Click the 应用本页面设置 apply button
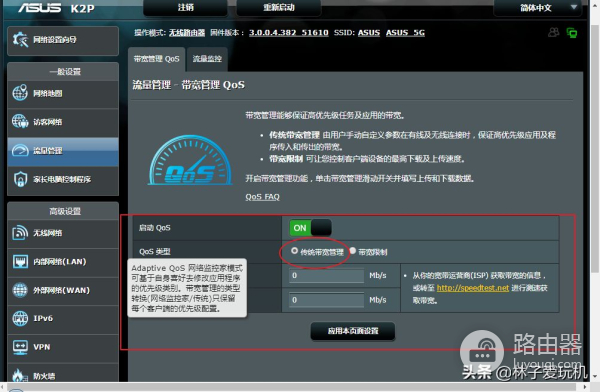Screen dimensions: 600x392 pos(353,331)
